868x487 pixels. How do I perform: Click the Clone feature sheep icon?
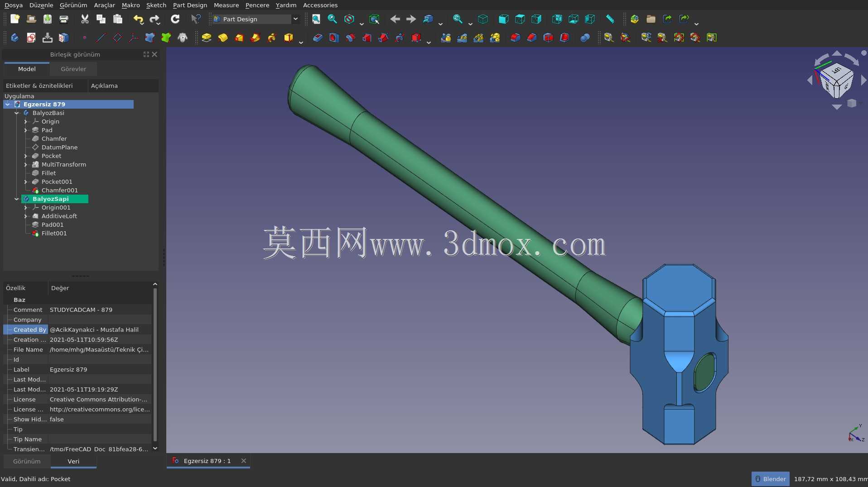tap(183, 38)
